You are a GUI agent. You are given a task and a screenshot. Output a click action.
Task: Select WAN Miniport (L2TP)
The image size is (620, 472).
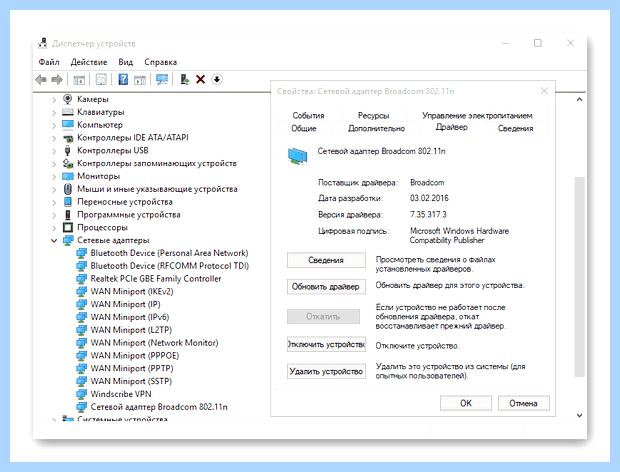coord(131,330)
